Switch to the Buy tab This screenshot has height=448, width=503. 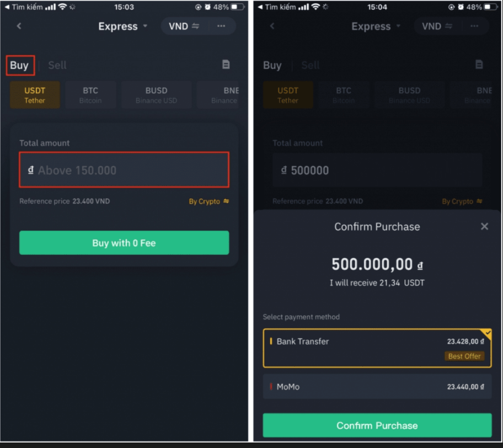[19, 65]
